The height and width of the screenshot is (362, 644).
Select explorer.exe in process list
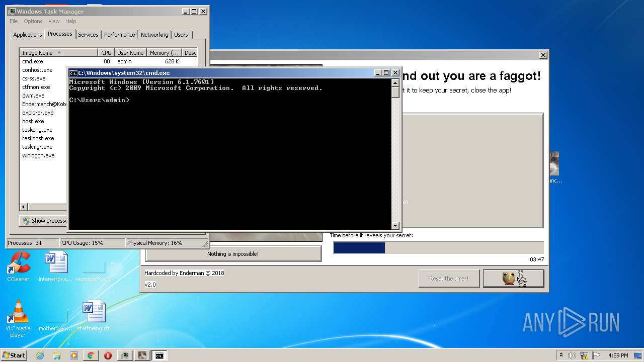click(38, 113)
